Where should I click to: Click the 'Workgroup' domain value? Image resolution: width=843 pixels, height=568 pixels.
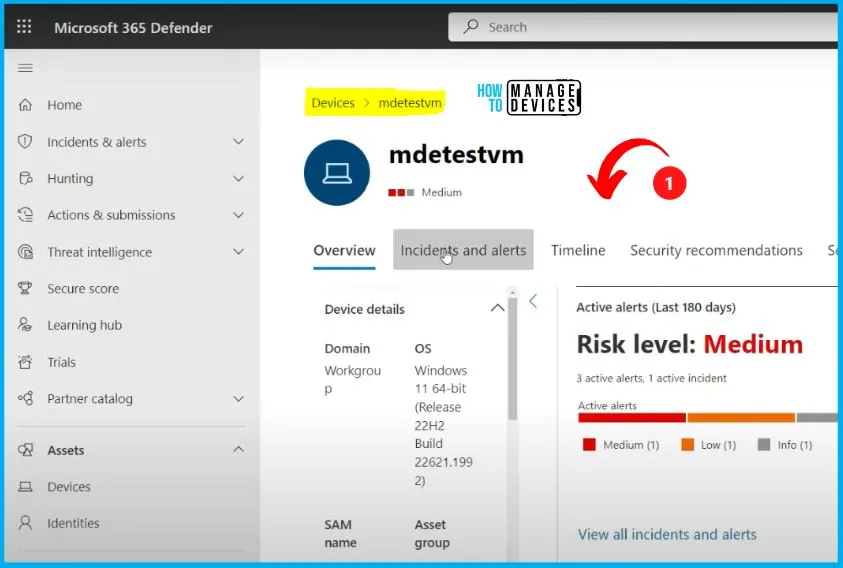[353, 380]
